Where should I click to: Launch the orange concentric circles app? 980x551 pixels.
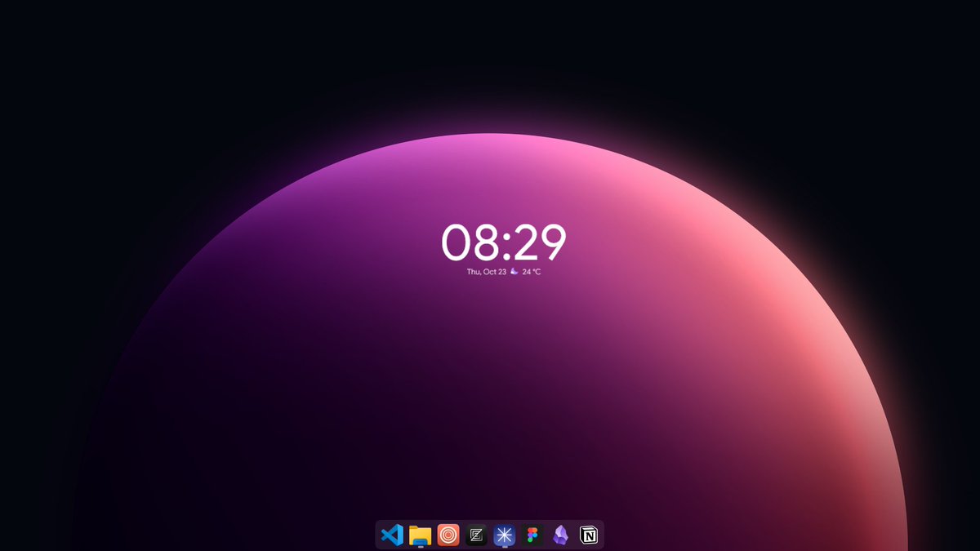(448, 535)
